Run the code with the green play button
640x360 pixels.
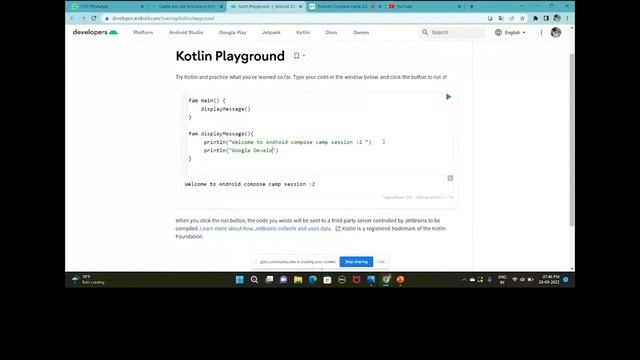(x=448, y=97)
